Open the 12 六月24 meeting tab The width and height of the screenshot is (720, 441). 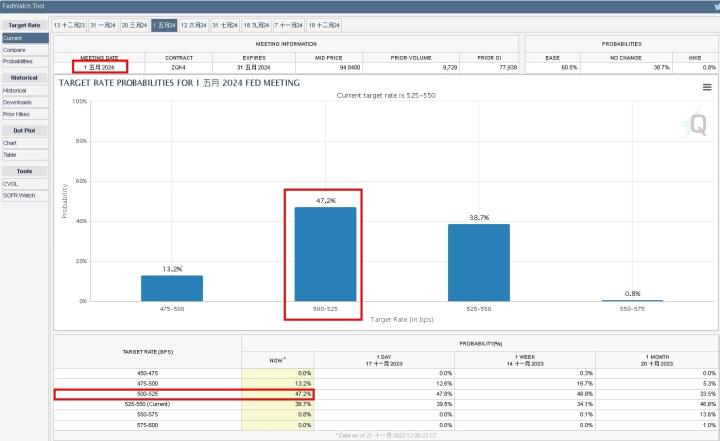pos(193,25)
